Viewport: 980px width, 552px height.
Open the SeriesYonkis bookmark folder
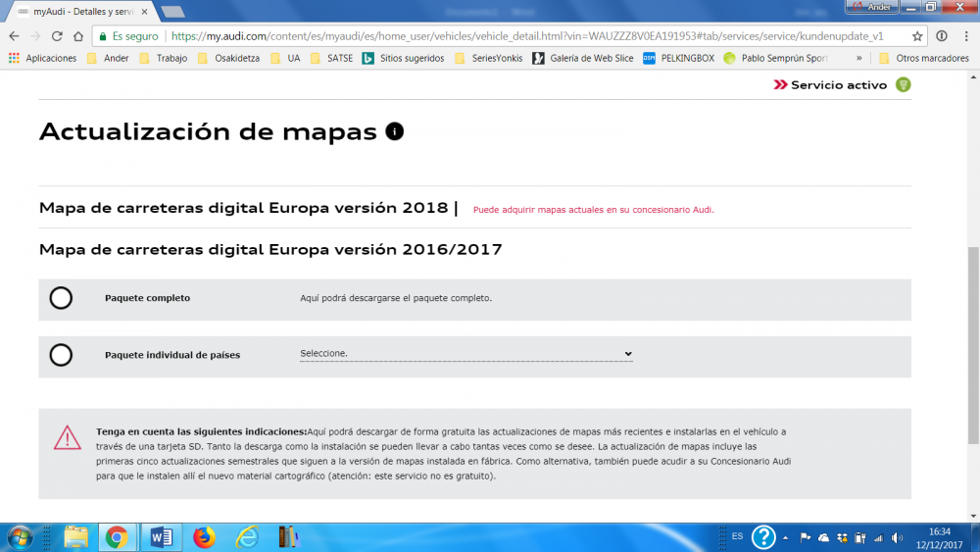489,58
